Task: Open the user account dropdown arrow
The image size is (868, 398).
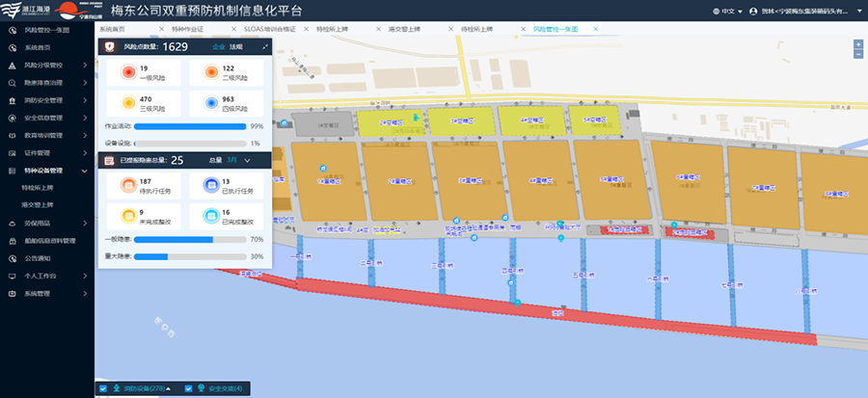Action: [859, 11]
